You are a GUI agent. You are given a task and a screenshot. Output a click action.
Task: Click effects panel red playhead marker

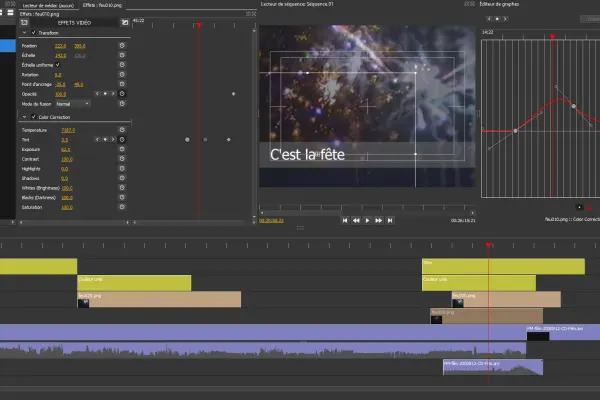(199, 25)
